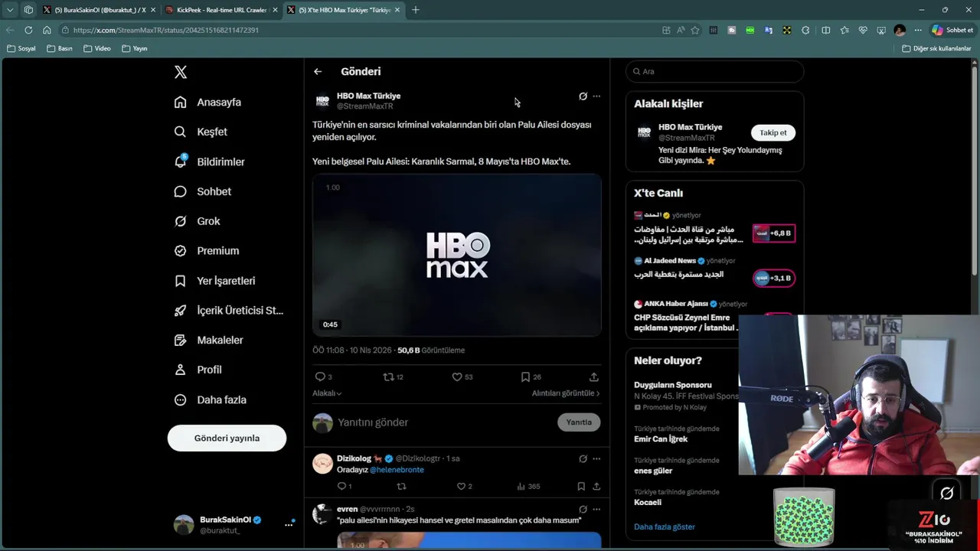Open Premium page
The height and width of the screenshot is (551, 980).
pos(207,250)
